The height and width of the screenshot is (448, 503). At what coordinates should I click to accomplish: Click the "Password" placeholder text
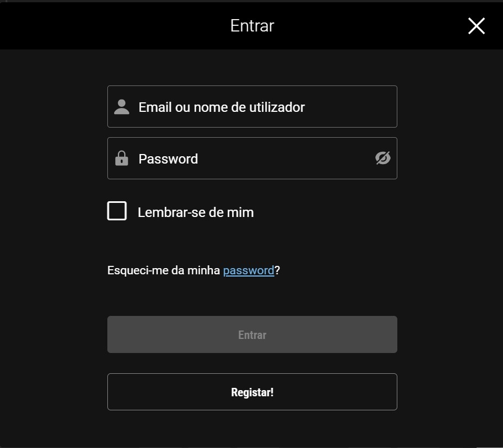coord(168,159)
